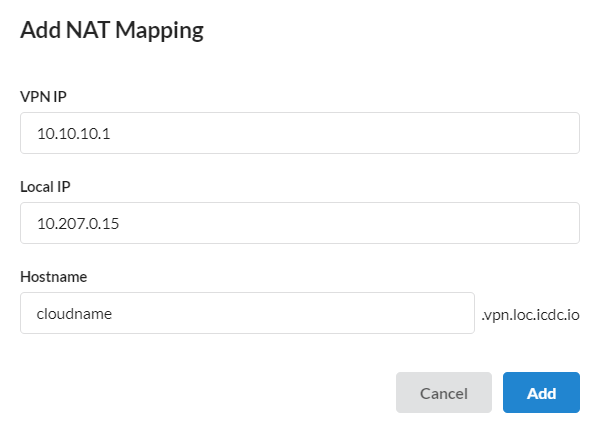The image size is (602, 432).
Task: Place cursor in the 10.10.10.1 value
Action: pos(73,133)
